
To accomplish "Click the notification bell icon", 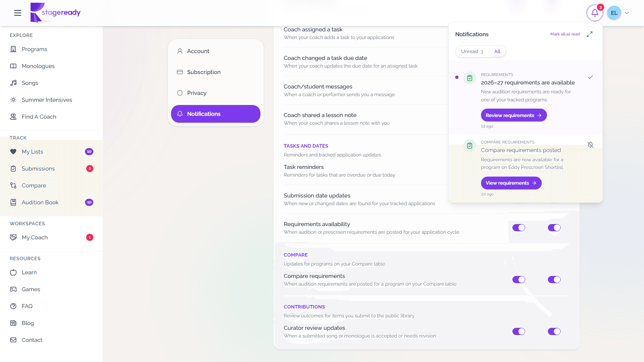I will [594, 13].
